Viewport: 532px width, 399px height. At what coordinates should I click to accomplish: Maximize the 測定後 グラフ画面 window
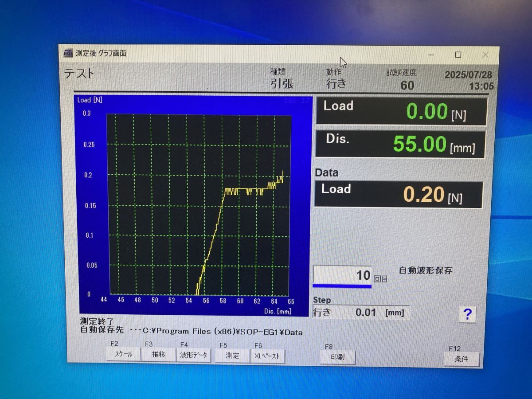pyautogui.click(x=458, y=55)
